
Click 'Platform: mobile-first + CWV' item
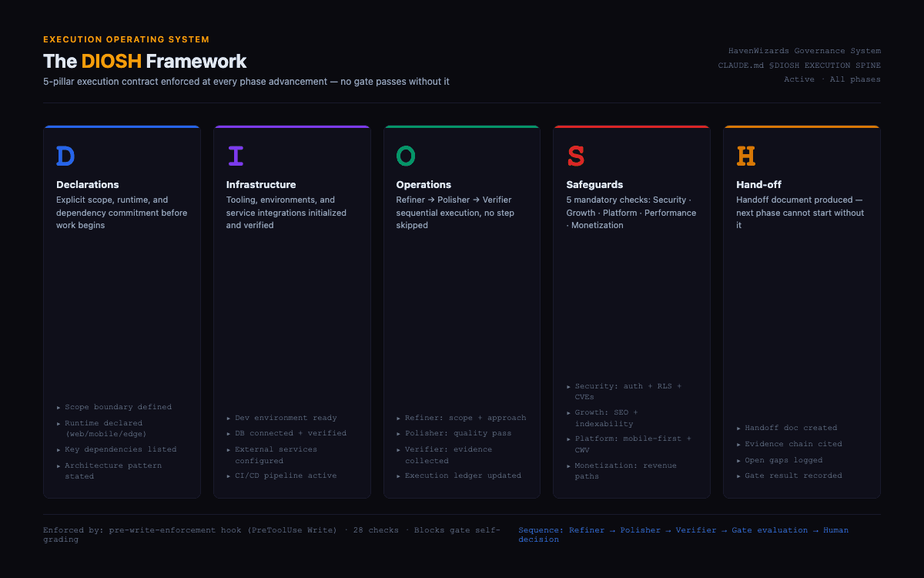(x=629, y=444)
